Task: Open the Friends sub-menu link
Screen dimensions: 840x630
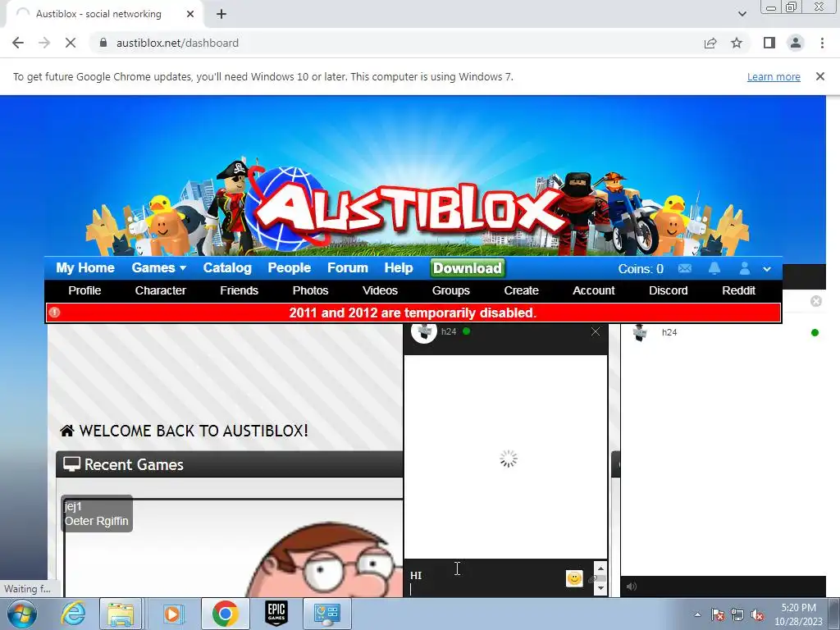Action: [239, 290]
